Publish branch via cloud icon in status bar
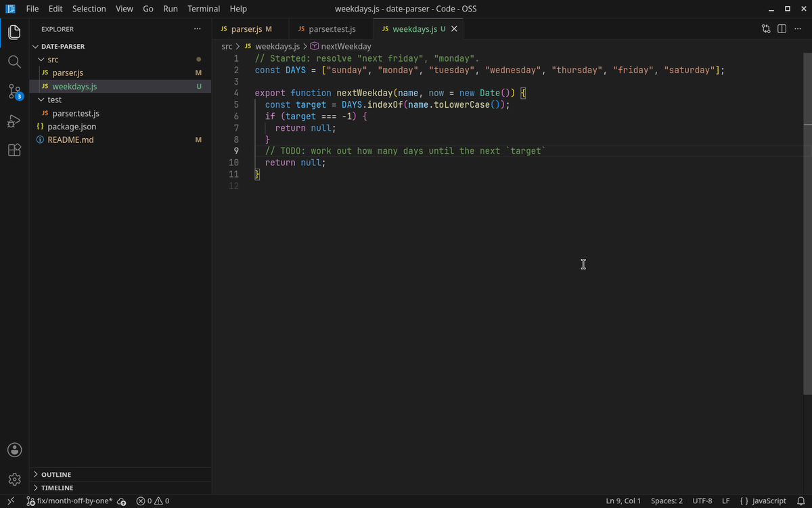This screenshot has height=508, width=812. [122, 501]
